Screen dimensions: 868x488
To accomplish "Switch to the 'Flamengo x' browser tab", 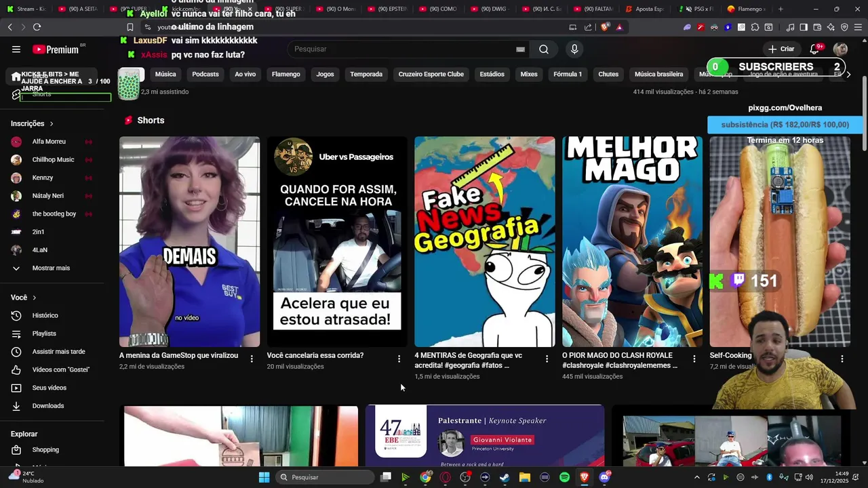I will point(746,9).
